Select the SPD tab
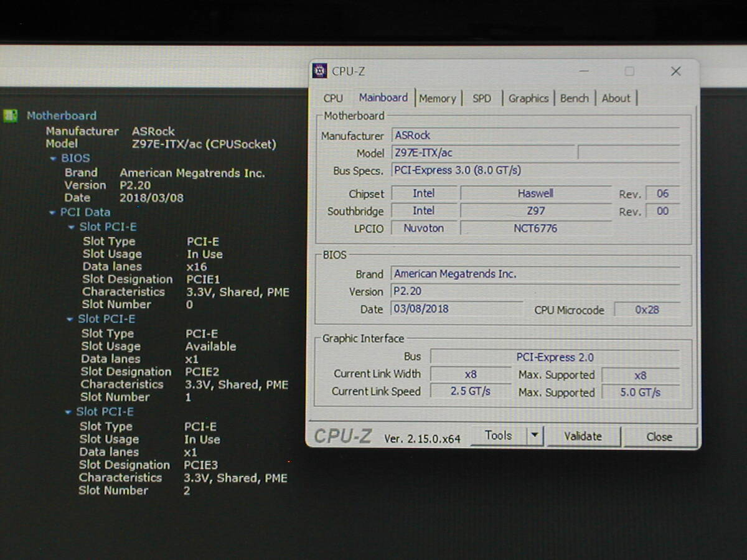Screen dimensions: 747x560 pyautogui.click(x=482, y=98)
